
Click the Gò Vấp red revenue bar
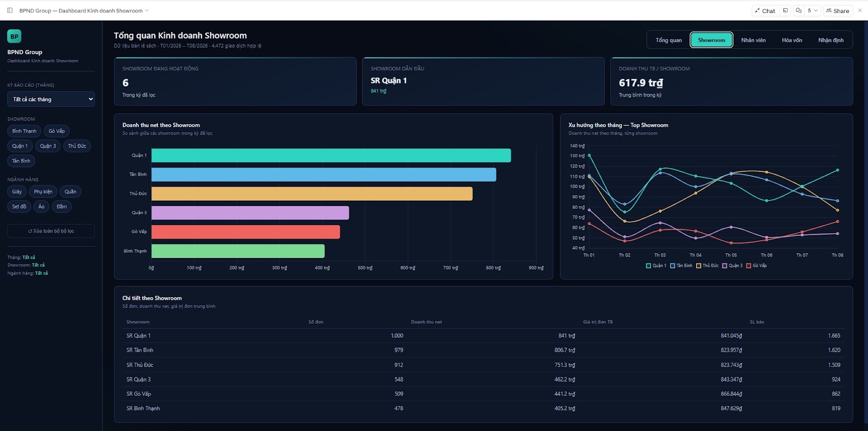tap(246, 232)
